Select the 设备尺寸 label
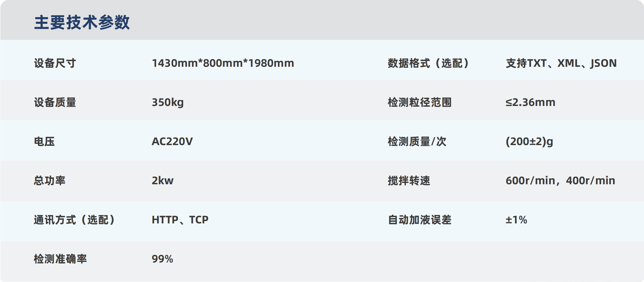The image size is (644, 282). tap(55, 63)
